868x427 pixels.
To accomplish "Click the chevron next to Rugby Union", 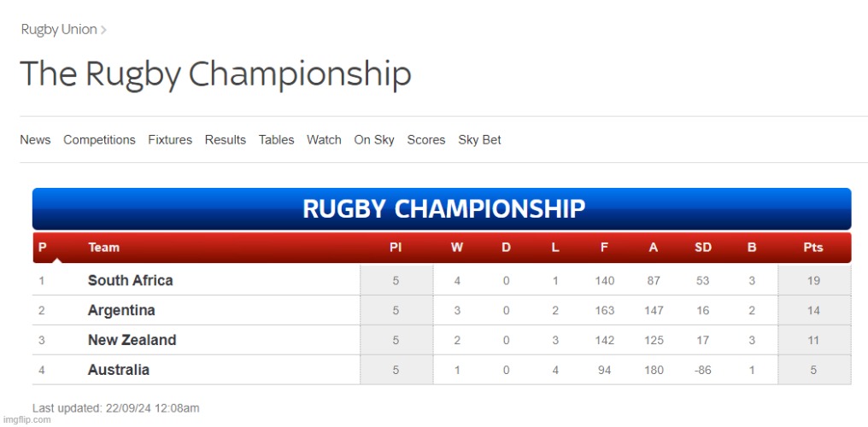I will point(103,30).
